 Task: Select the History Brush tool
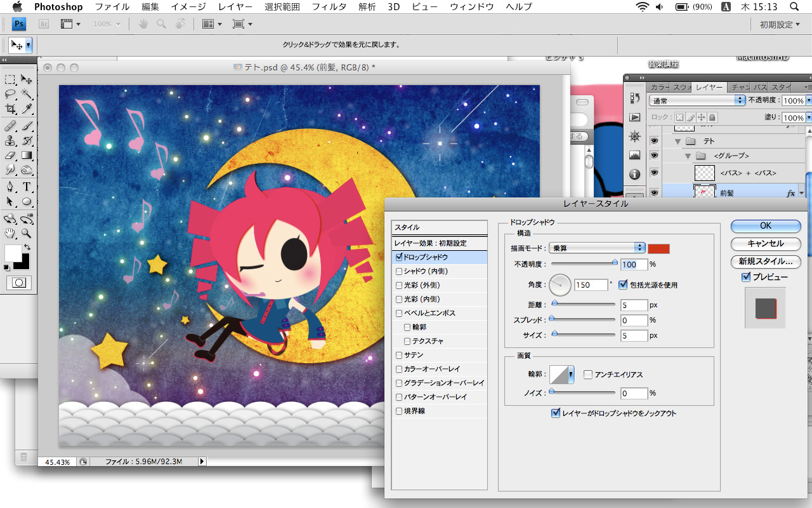pyautogui.click(x=27, y=140)
